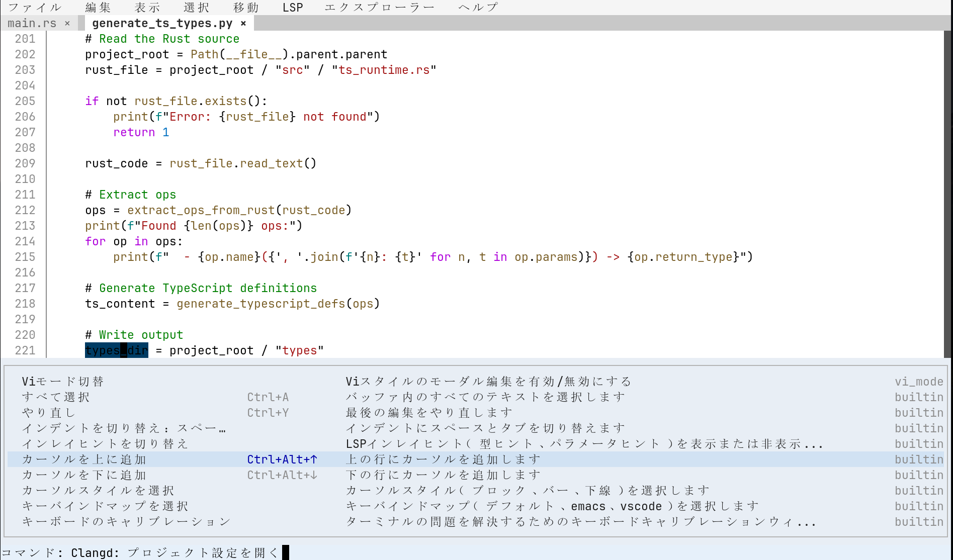Screen dimensions: 953x560
Task: Switch to the main.rs tab
Action: pyautogui.click(x=32, y=23)
